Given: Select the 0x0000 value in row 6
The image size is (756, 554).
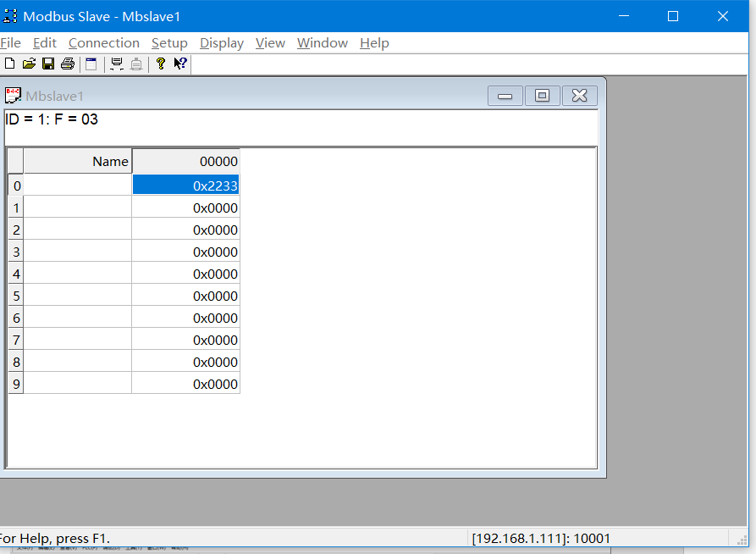Looking at the screenshot, I should pos(185,318).
